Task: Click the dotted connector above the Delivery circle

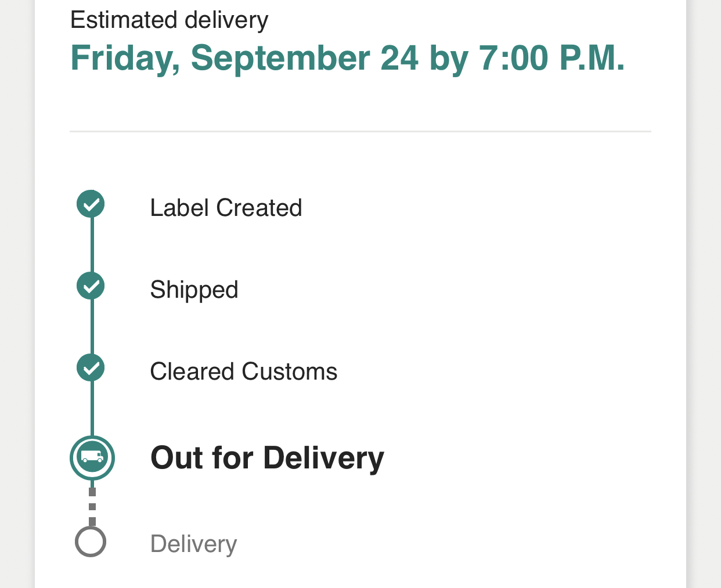Action: (x=92, y=506)
